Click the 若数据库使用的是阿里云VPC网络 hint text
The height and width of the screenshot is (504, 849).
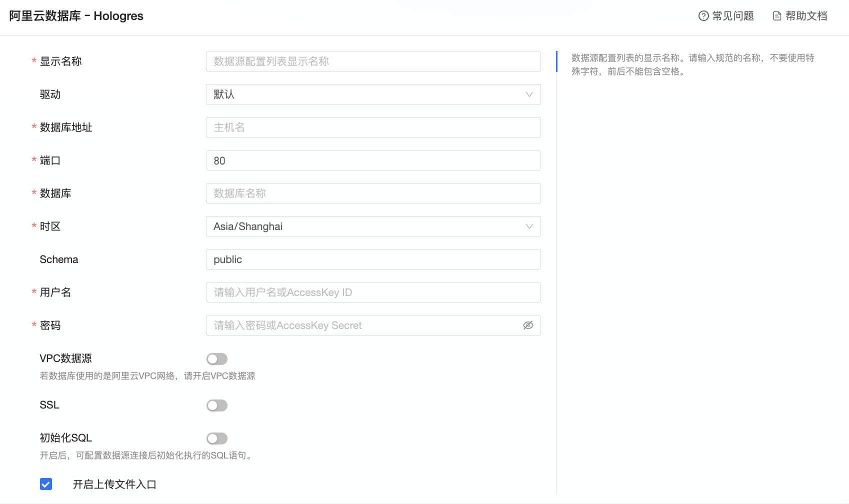[147, 376]
